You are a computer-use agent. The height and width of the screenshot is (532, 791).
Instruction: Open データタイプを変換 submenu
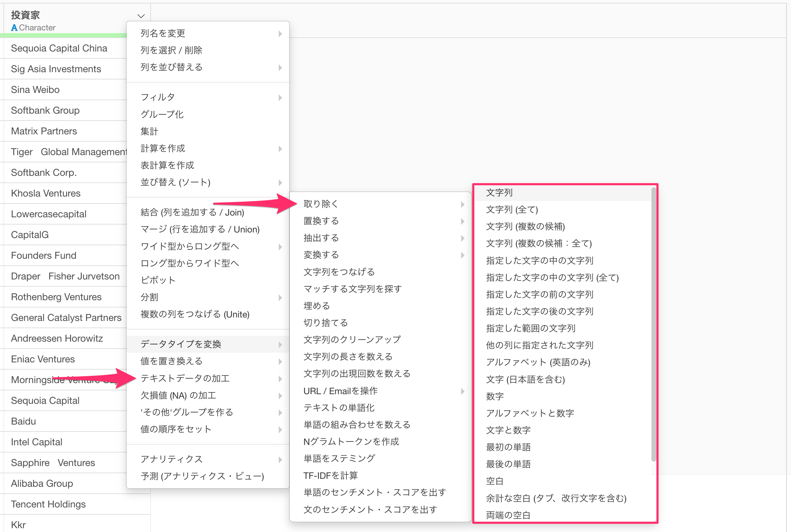coord(208,344)
